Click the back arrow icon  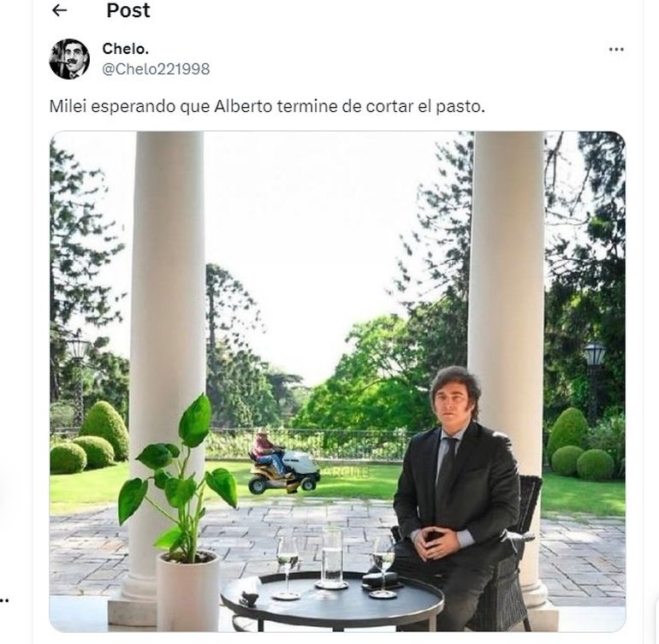[59, 10]
